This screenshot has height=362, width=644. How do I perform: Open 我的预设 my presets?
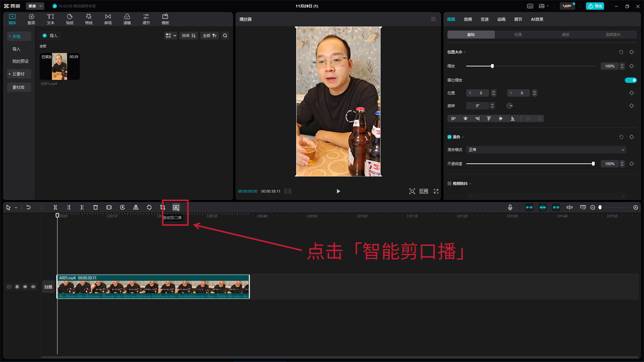tap(21, 61)
